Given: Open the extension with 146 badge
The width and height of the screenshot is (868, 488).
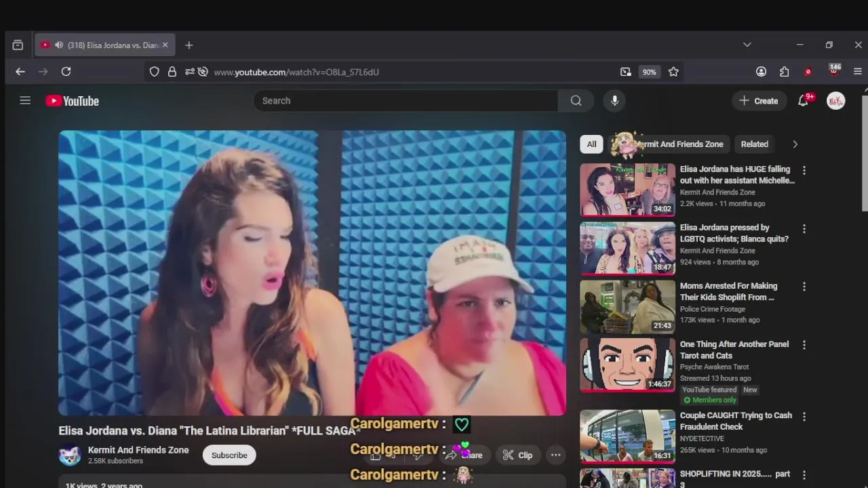Looking at the screenshot, I should click(834, 70).
